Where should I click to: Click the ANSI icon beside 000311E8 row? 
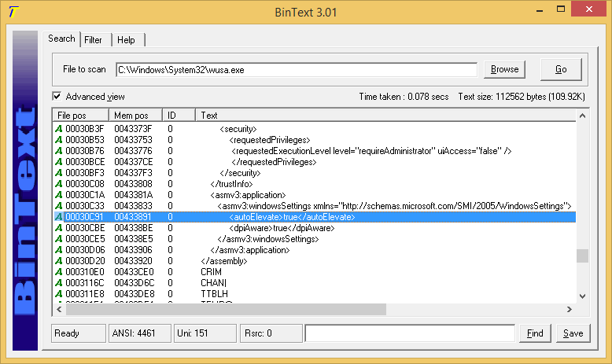58,293
